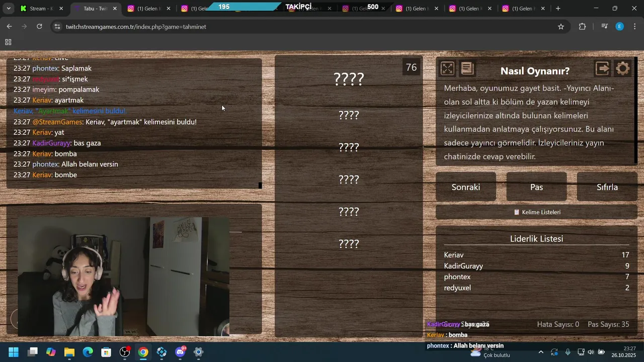Screen dimensions: 644x362
Task: Open Microsoft Store from taskbar
Action: [106, 352]
